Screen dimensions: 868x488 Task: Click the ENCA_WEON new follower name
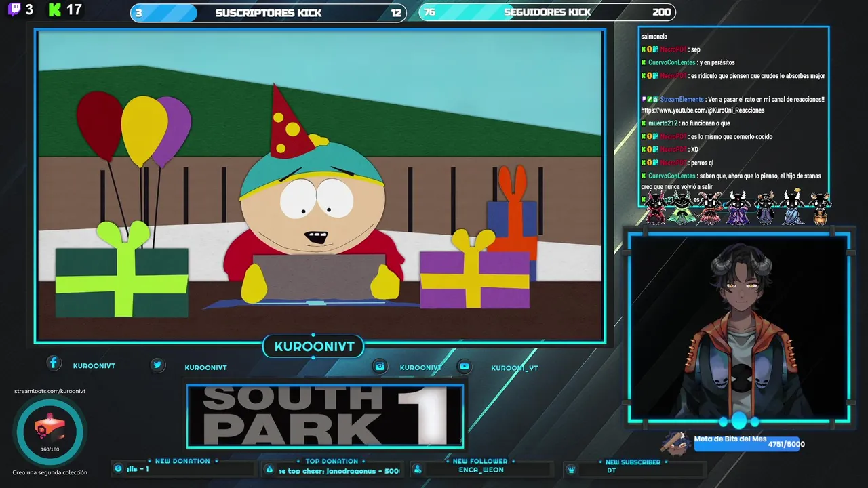click(480, 470)
